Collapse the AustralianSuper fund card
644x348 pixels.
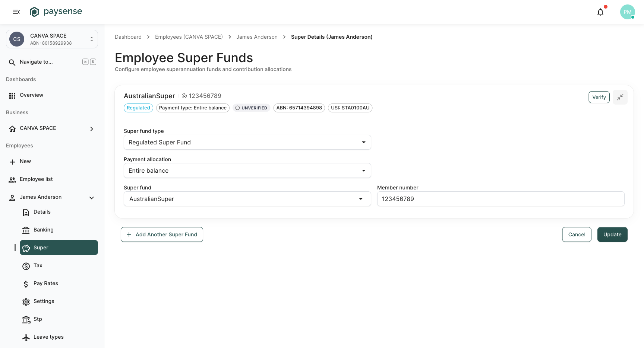point(620,97)
